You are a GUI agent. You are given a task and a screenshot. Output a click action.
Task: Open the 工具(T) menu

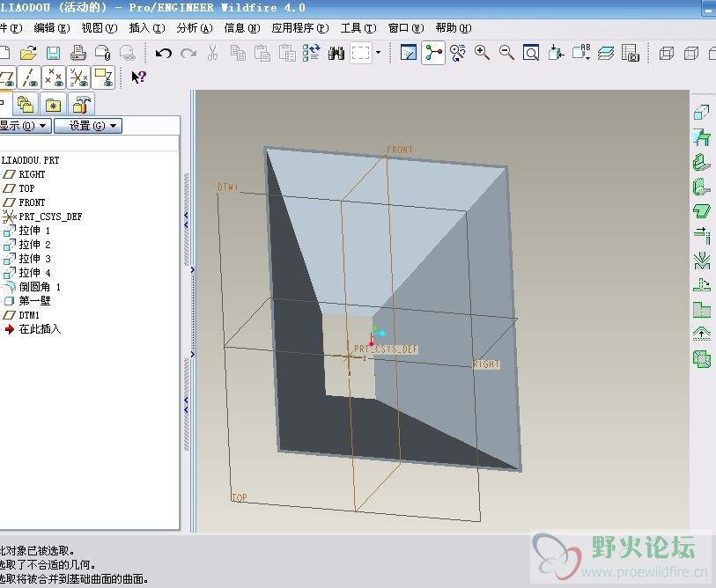(x=358, y=28)
